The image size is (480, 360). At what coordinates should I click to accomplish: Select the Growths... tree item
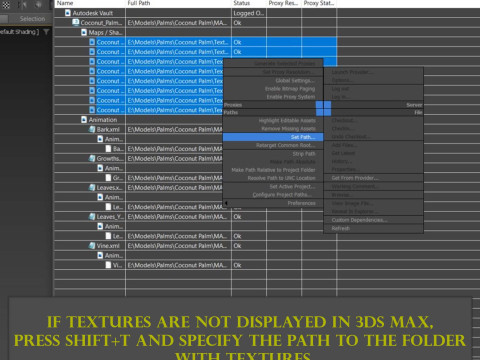tap(110, 158)
